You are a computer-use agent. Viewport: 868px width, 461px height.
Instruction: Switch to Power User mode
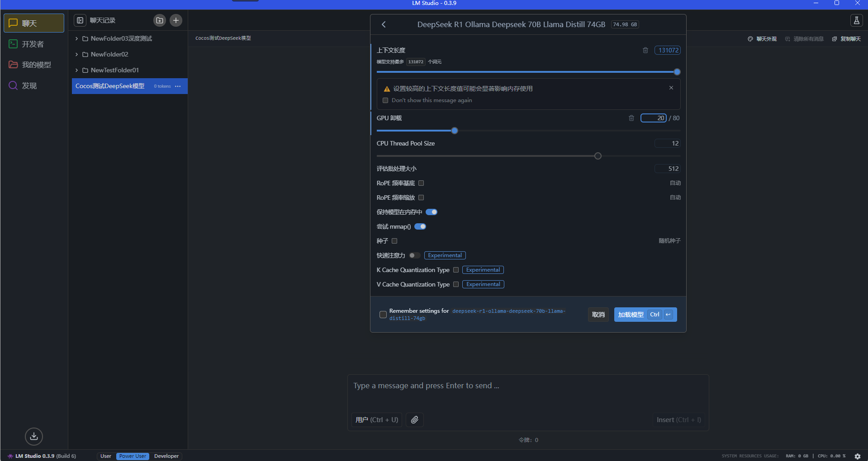click(x=133, y=456)
